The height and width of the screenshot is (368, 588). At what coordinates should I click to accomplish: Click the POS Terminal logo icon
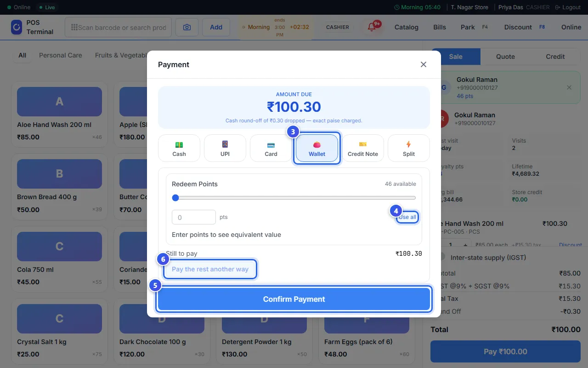point(17,27)
